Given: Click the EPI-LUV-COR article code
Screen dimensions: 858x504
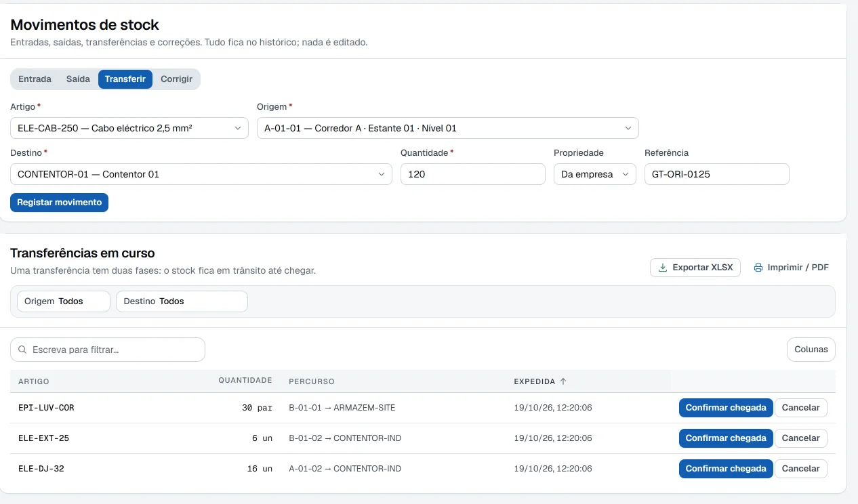Looking at the screenshot, I should point(46,408).
